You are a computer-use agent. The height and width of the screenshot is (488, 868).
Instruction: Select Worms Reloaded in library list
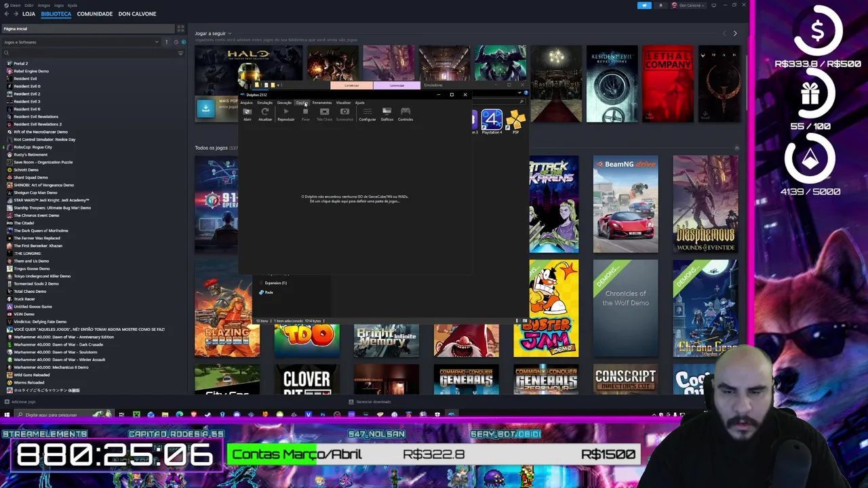(x=28, y=382)
